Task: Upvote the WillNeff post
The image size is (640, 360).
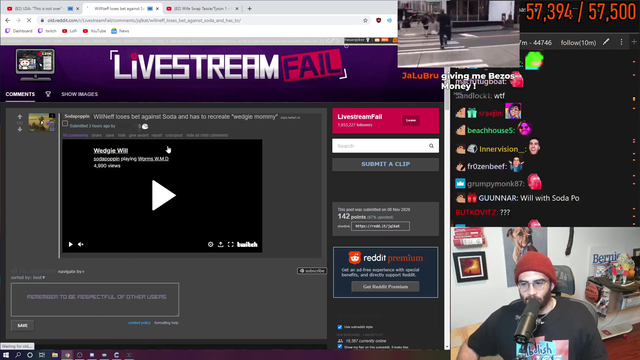Action: click(20, 117)
